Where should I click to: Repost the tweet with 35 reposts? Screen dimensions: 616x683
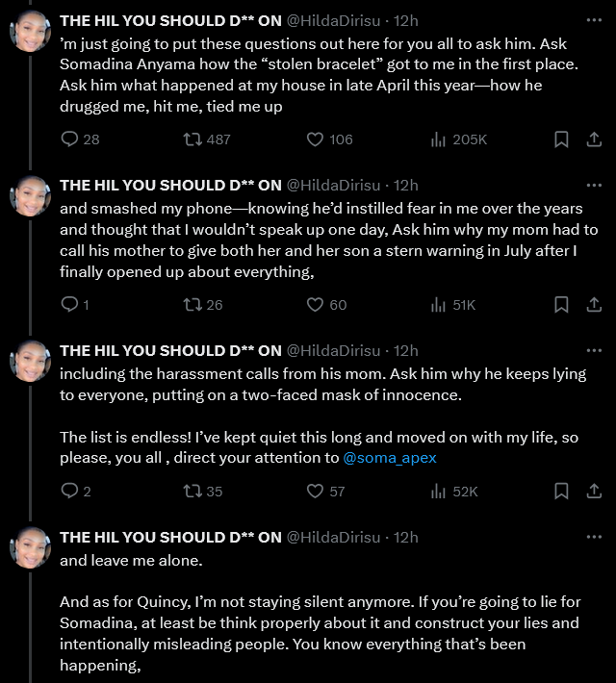(x=192, y=492)
